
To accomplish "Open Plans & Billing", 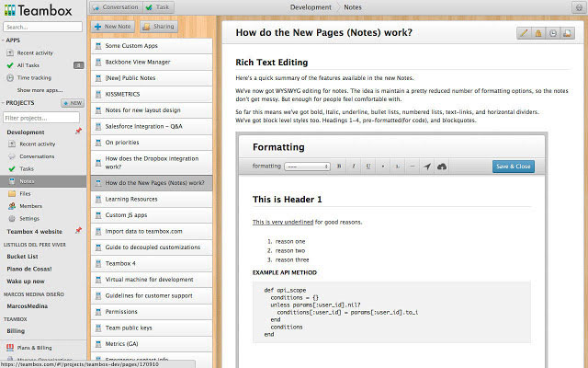I will [x=34, y=348].
